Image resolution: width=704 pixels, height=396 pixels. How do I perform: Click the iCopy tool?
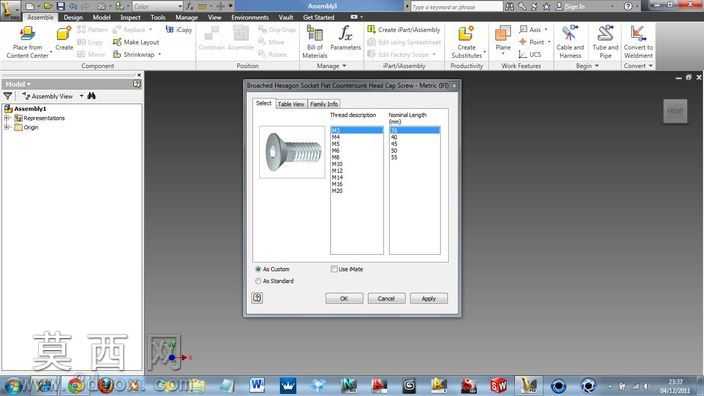point(179,30)
